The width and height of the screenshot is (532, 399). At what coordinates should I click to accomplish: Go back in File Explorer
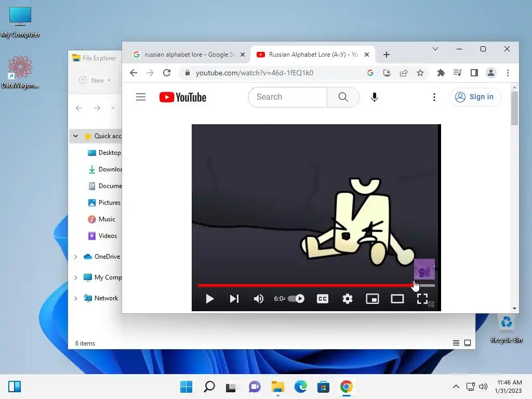pos(79,108)
